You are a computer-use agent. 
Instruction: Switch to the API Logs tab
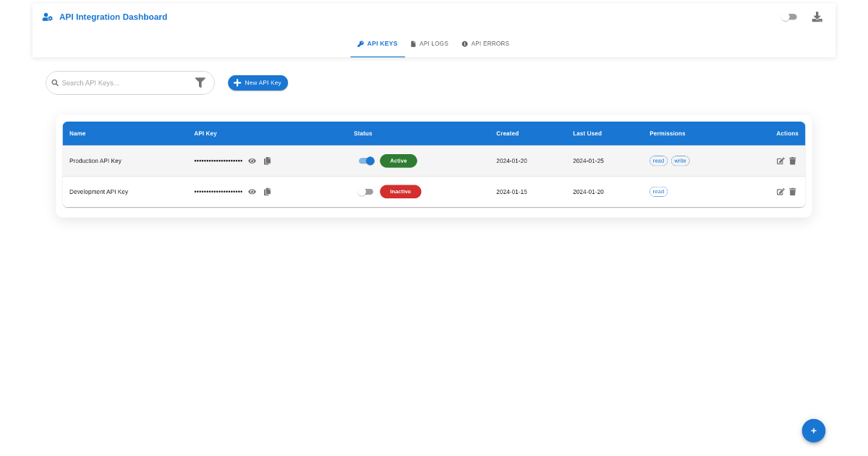click(x=429, y=44)
